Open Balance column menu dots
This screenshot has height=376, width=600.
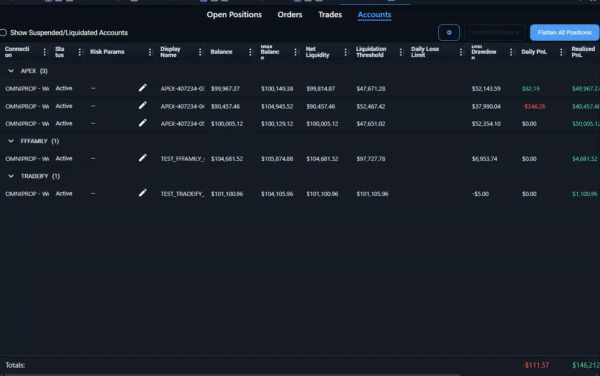click(250, 52)
